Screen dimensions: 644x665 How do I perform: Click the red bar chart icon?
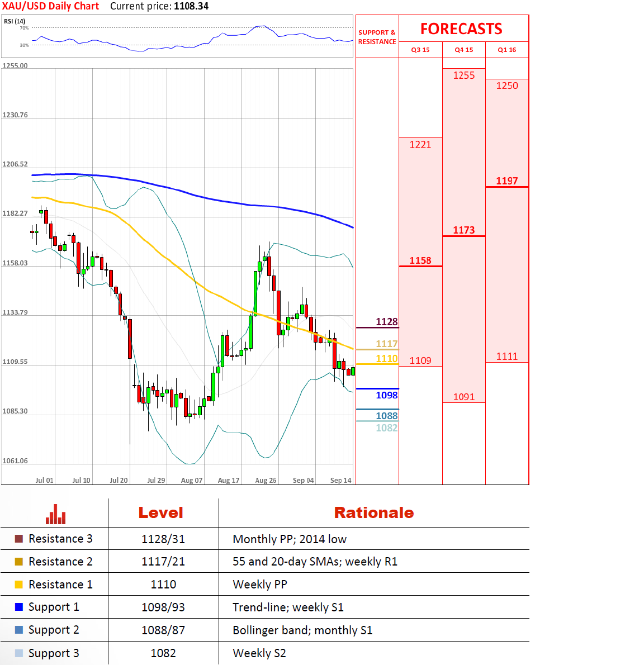point(55,514)
